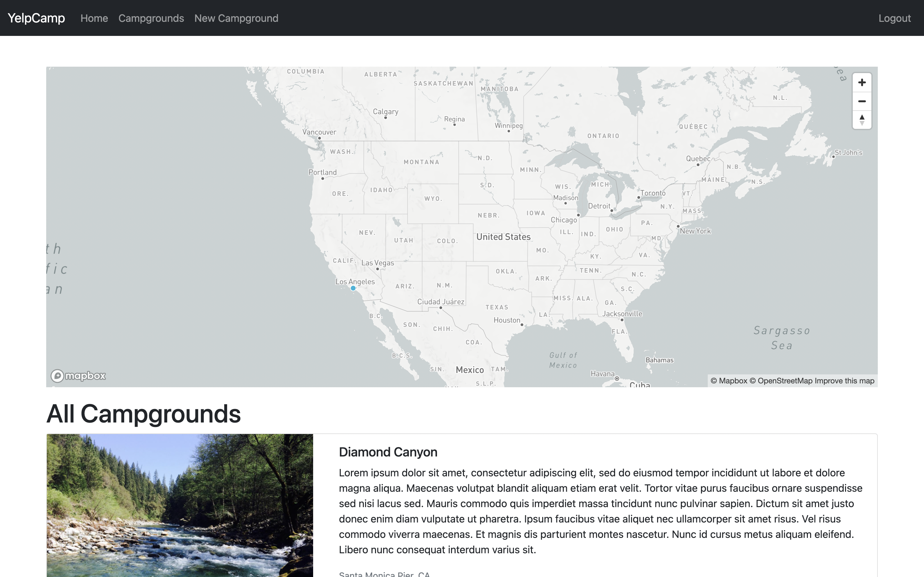Click the Chicago label on the map
Image resolution: width=924 pixels, height=577 pixels.
click(x=564, y=220)
